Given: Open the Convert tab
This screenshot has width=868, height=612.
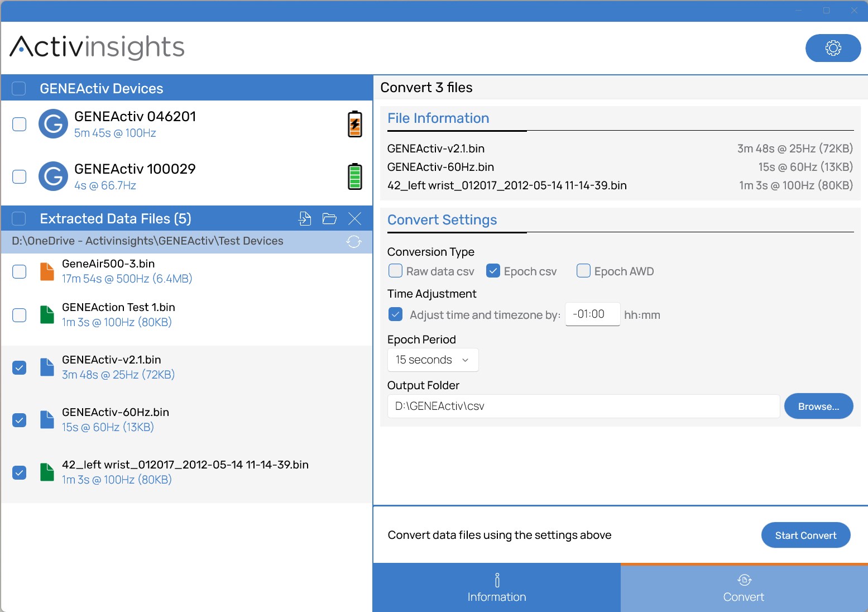Looking at the screenshot, I should (743, 588).
